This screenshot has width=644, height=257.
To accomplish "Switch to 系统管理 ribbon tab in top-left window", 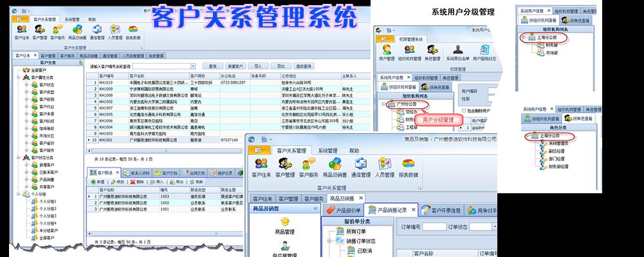I will tap(72, 19).
